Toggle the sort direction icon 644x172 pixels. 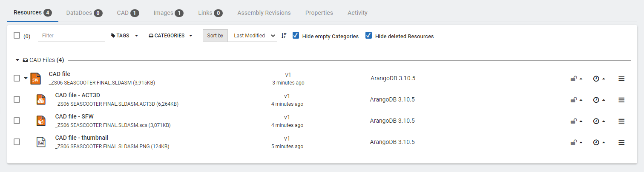point(284,36)
